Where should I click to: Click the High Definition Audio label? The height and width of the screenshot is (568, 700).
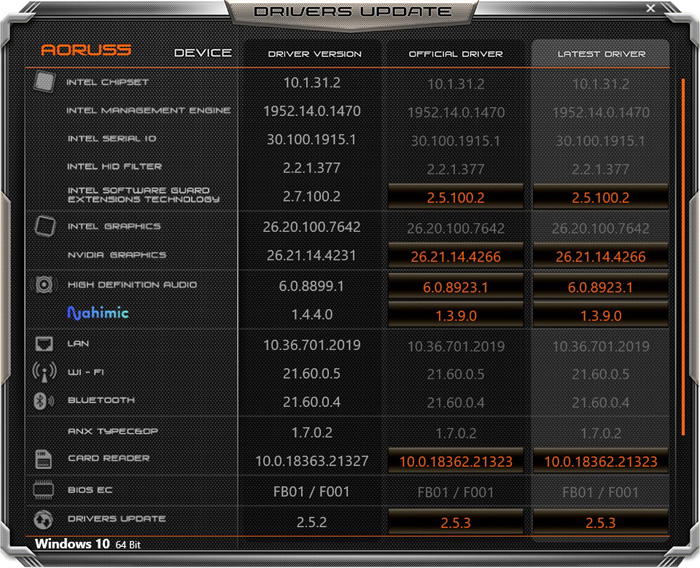coord(132,284)
